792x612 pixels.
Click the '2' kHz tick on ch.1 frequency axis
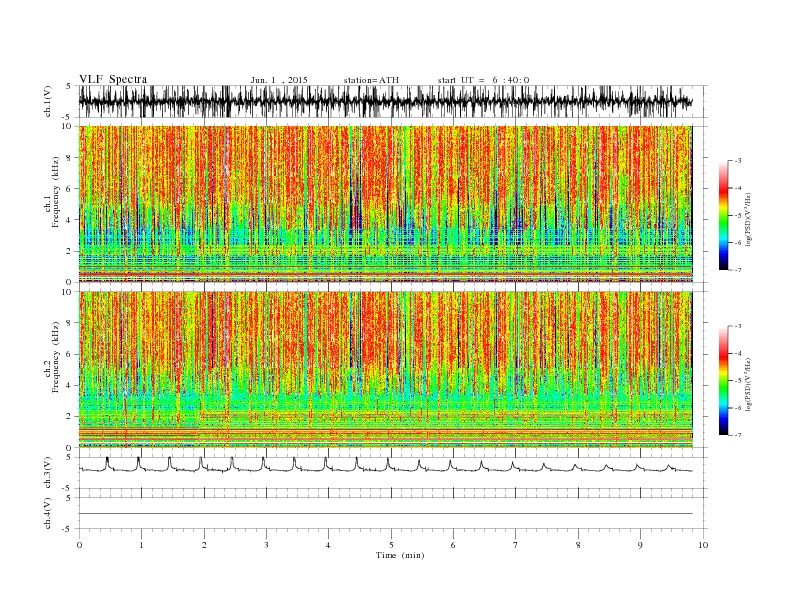[70, 251]
